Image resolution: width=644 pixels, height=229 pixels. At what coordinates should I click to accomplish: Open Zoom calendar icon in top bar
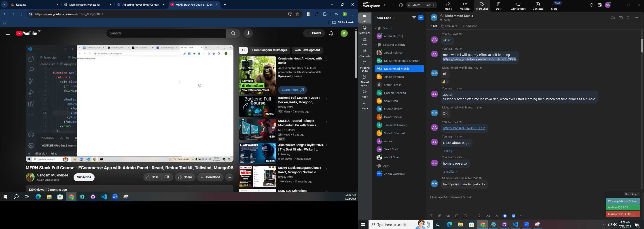coord(600,5)
